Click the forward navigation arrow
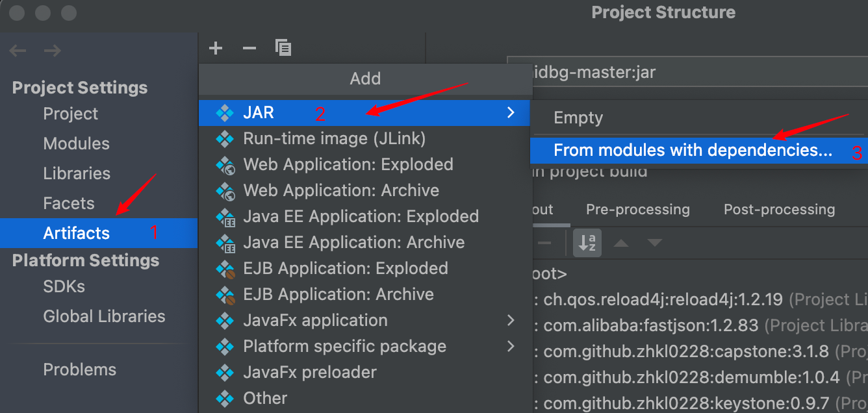 (52, 50)
